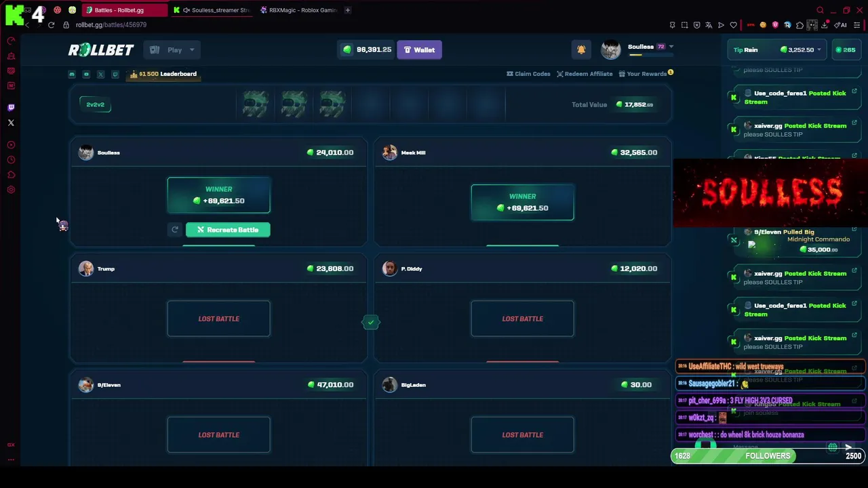The image size is (868, 488).
Task: Click the address bar URL rollbet.gg/battles/456979
Action: point(111,25)
